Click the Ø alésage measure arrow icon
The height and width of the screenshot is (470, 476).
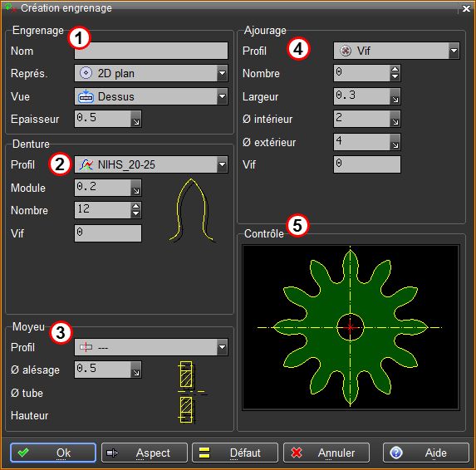pyautogui.click(x=136, y=370)
